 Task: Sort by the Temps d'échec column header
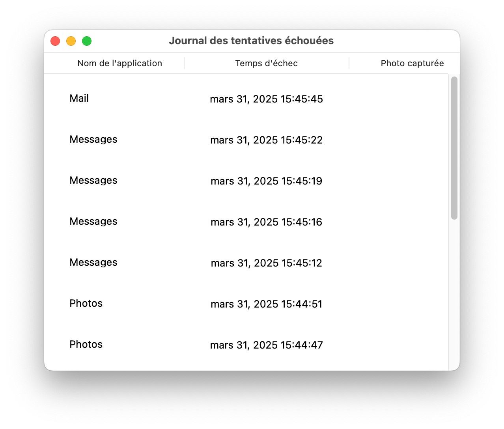tap(266, 63)
